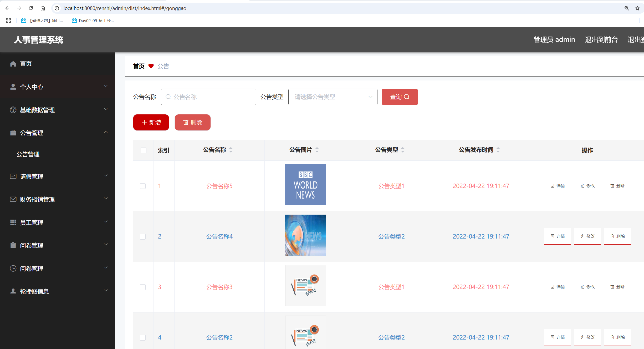This screenshot has width=644, height=349.
Task: Click the 查询 search button
Action: pos(400,97)
